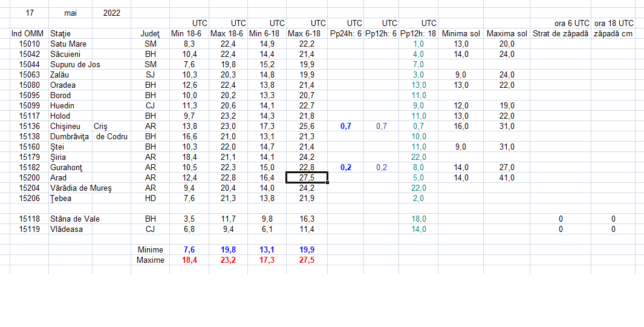Select the station cell 'Huedin'
The width and height of the screenshot is (644, 327).
point(70,106)
